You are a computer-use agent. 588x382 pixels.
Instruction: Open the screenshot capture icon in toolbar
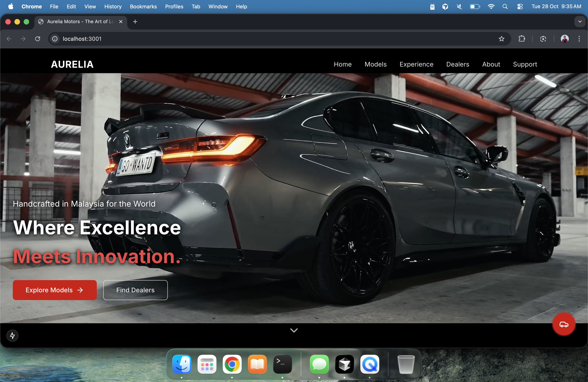543,39
